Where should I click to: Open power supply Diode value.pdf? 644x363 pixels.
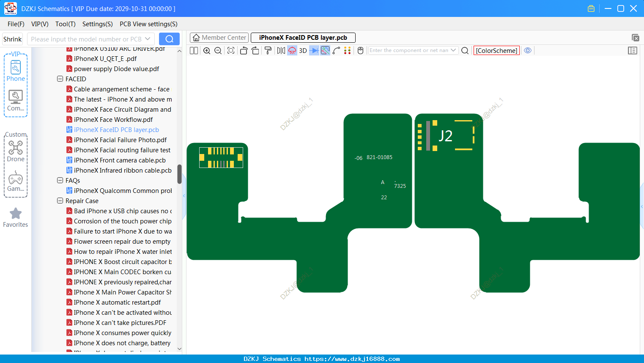pos(116,69)
